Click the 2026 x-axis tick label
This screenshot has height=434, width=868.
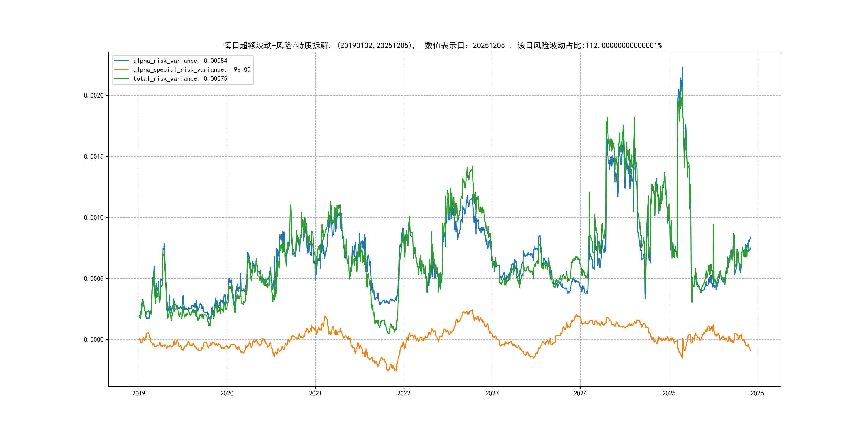(757, 393)
